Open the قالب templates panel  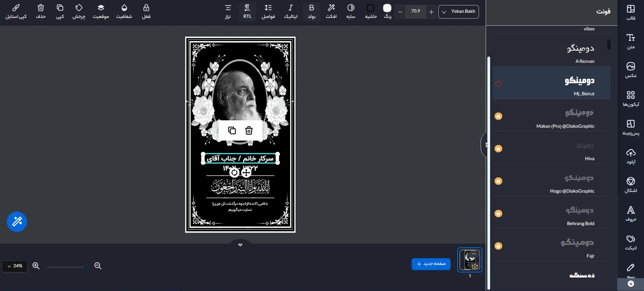pos(631,13)
